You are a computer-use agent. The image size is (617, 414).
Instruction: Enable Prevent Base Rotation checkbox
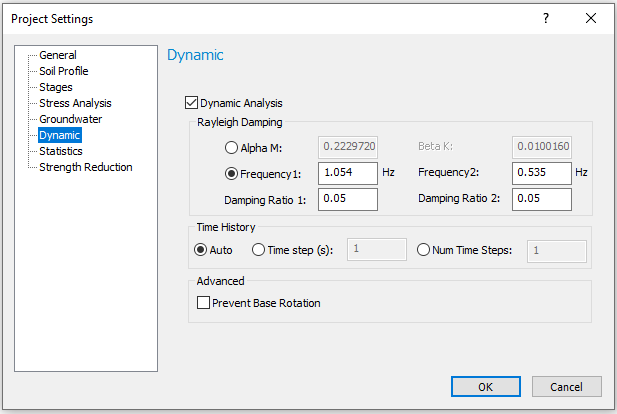203,303
